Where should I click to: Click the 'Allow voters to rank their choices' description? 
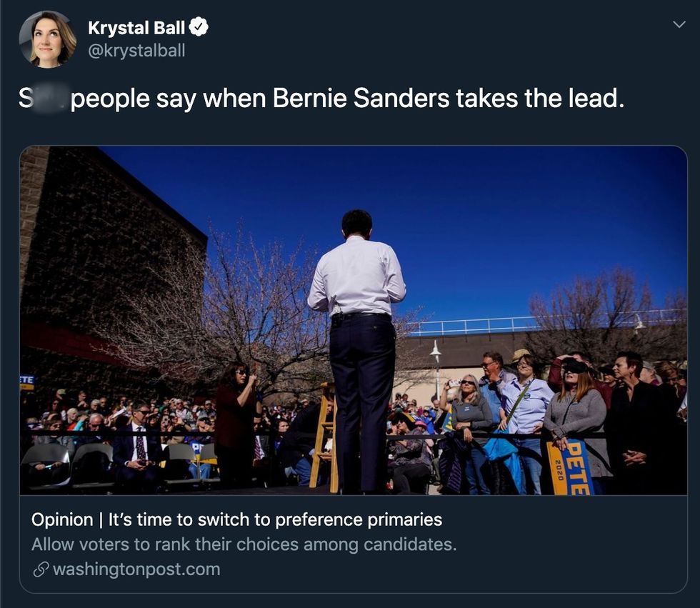click(244, 544)
